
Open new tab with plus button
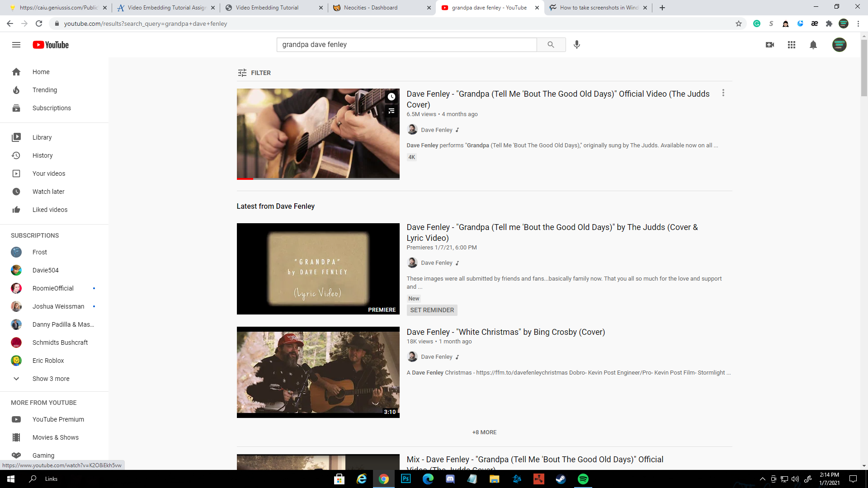[662, 8]
